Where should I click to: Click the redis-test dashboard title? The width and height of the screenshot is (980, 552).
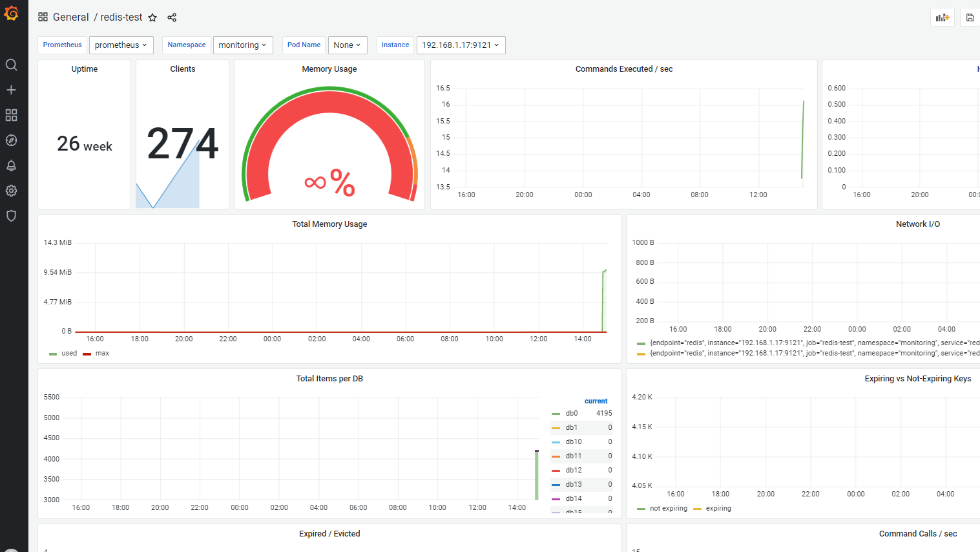(121, 17)
